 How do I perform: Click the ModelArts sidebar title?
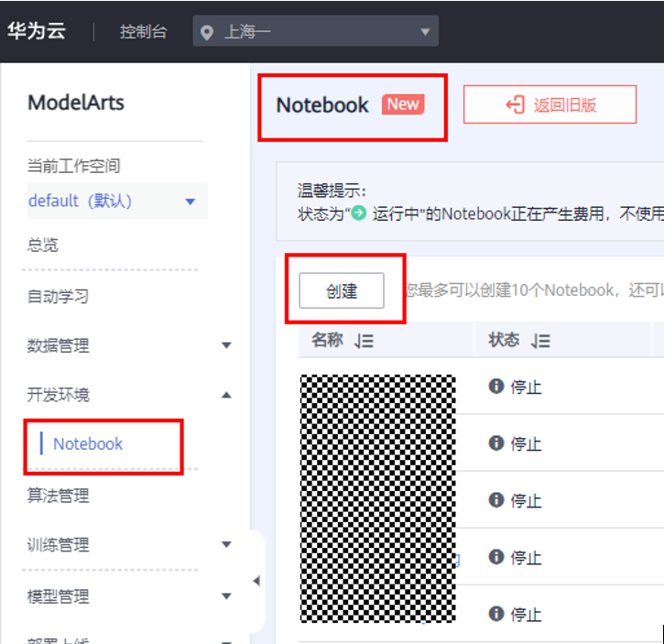(76, 103)
